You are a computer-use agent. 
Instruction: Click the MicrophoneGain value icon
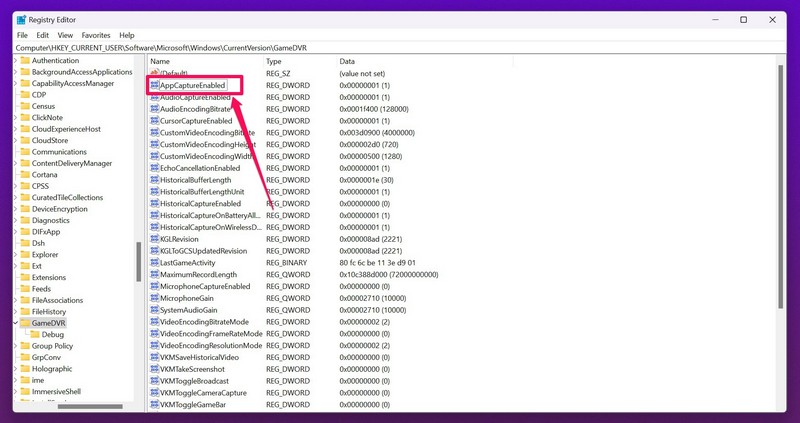[x=155, y=298]
